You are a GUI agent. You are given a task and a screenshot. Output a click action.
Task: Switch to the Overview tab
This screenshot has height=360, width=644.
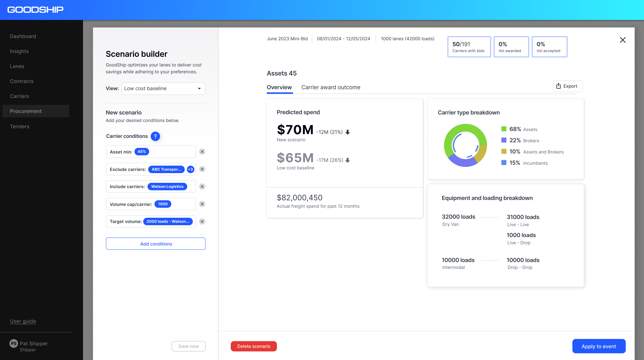coord(279,87)
